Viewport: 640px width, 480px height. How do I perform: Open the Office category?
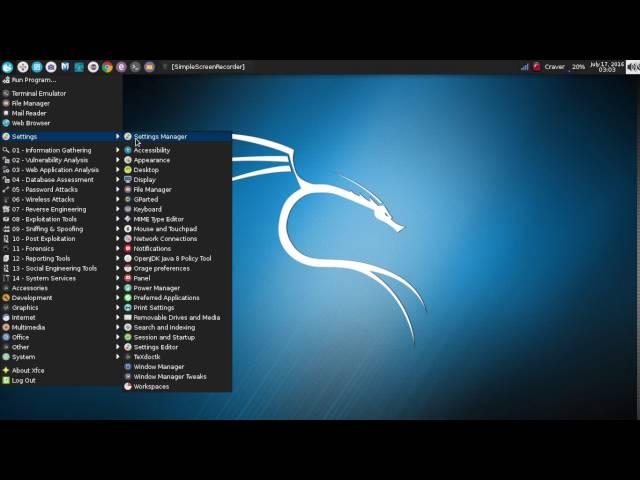point(61,337)
